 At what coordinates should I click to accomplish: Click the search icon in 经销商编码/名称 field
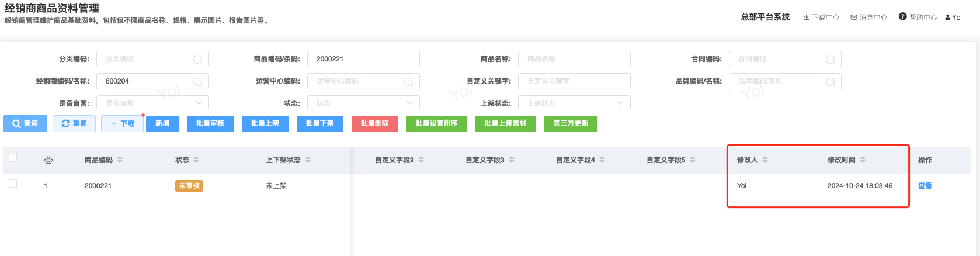coord(198,82)
